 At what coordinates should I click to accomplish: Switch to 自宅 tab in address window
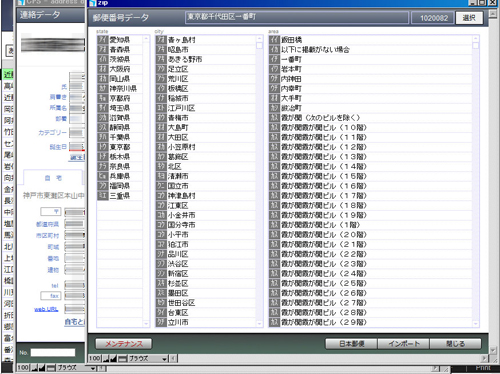53,178
